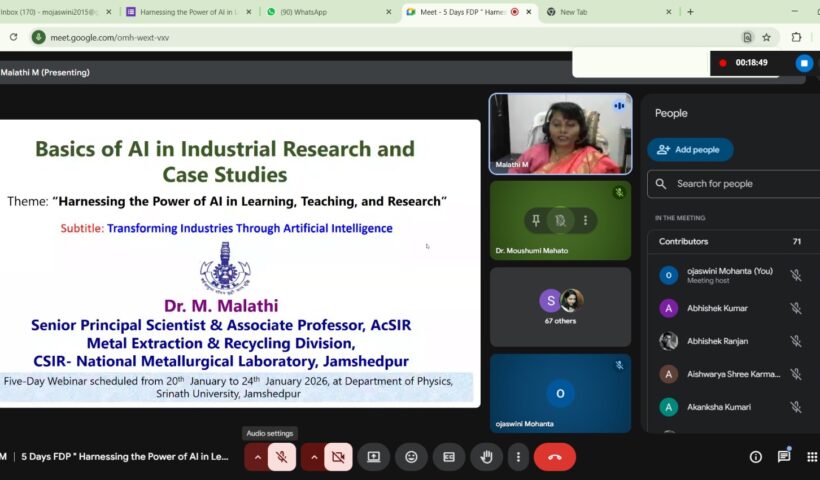
Task: Open more options three-dot menu in toolbar
Action: click(517, 457)
